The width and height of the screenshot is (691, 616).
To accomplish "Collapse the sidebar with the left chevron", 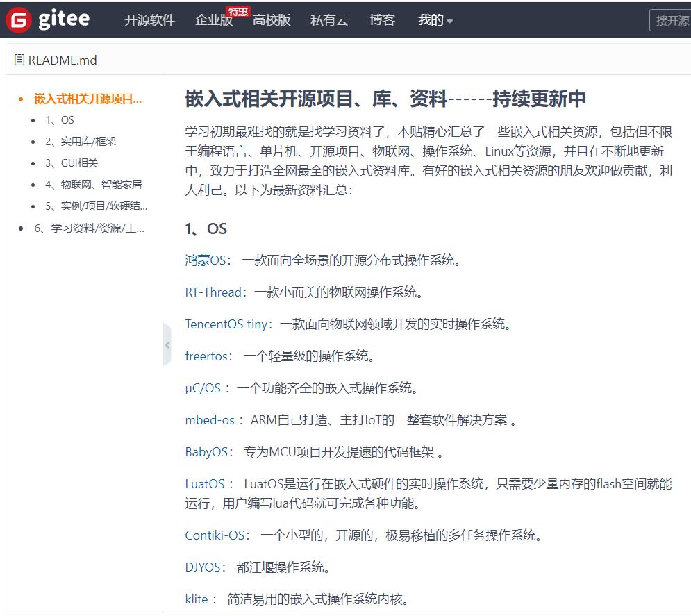I will tap(167, 344).
